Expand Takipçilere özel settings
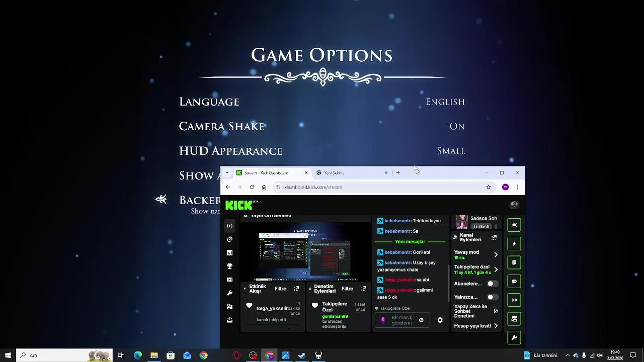The height and width of the screenshot is (362, 644). 496,269
